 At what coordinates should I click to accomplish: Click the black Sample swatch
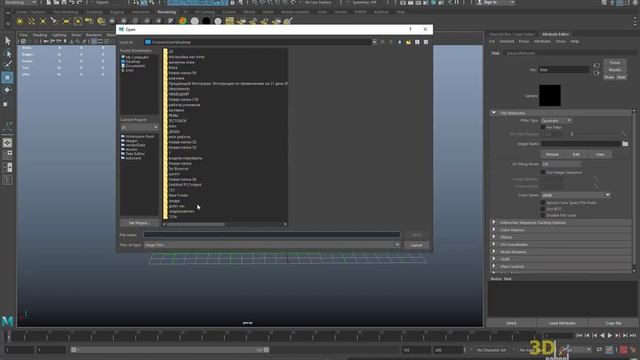pos(550,96)
